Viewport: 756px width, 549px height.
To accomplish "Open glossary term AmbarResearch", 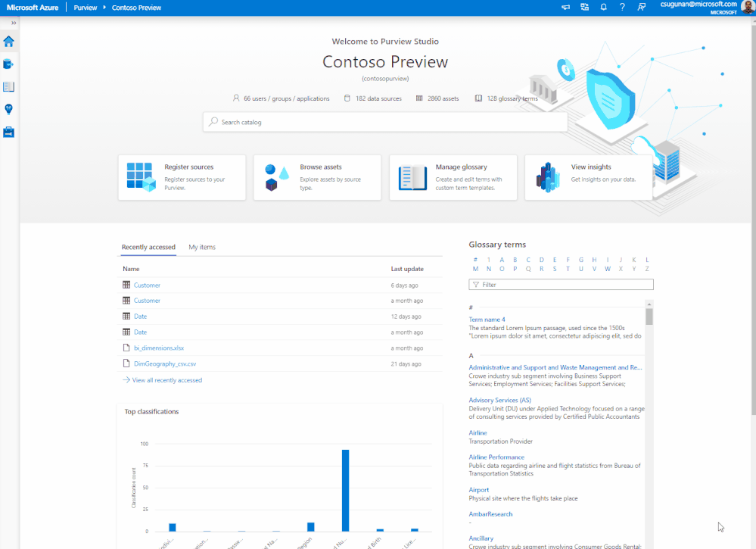I will pyautogui.click(x=490, y=513).
